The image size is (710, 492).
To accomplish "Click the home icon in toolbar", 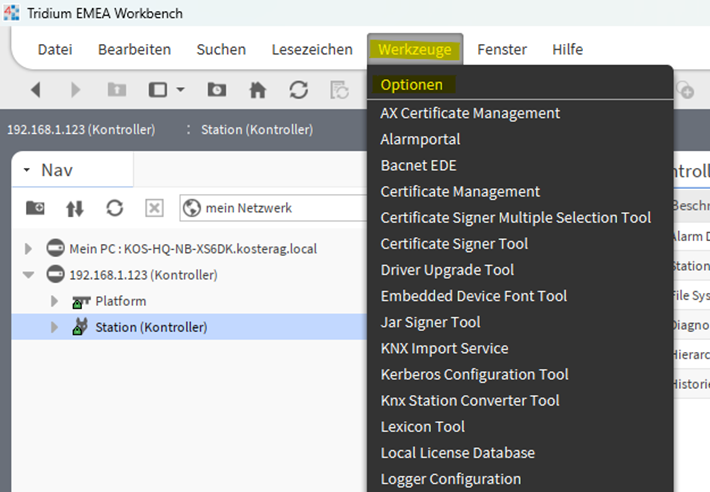I will pyautogui.click(x=257, y=90).
